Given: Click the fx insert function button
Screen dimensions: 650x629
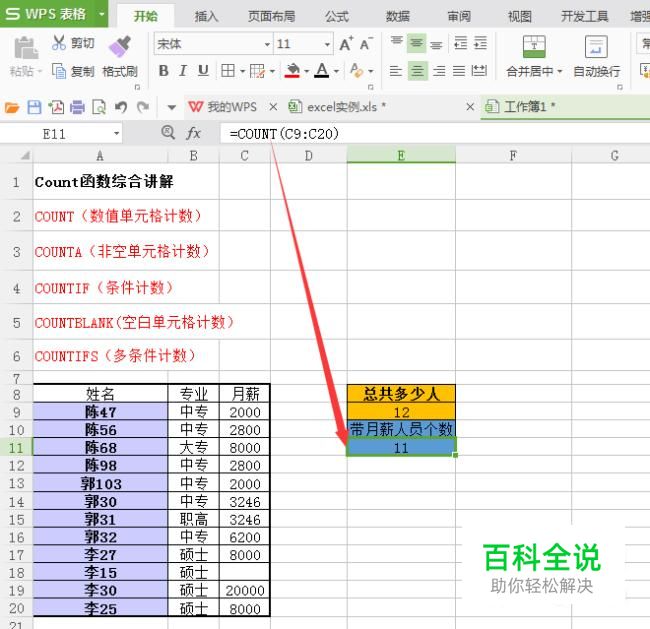Looking at the screenshot, I should [194, 134].
